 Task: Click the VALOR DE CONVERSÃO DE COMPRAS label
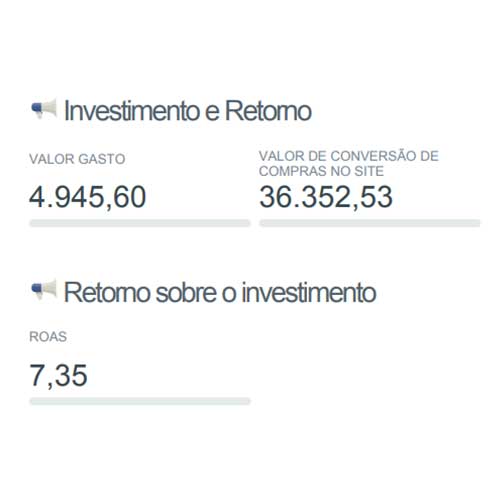point(349,164)
